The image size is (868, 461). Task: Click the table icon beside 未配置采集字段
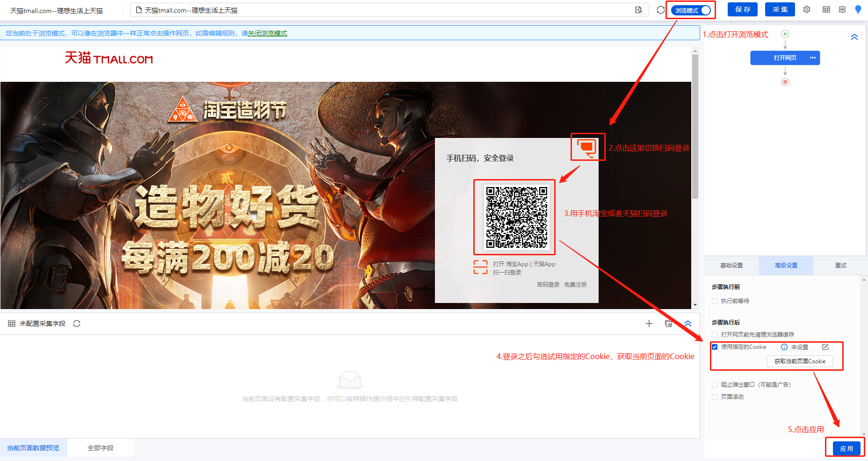pyautogui.click(x=12, y=324)
